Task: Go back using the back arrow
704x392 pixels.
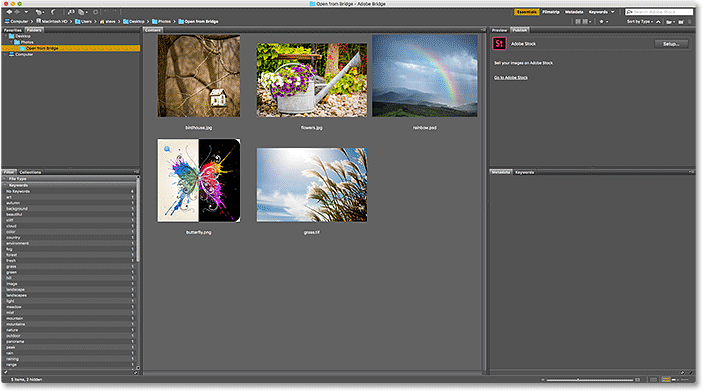Action: point(9,12)
